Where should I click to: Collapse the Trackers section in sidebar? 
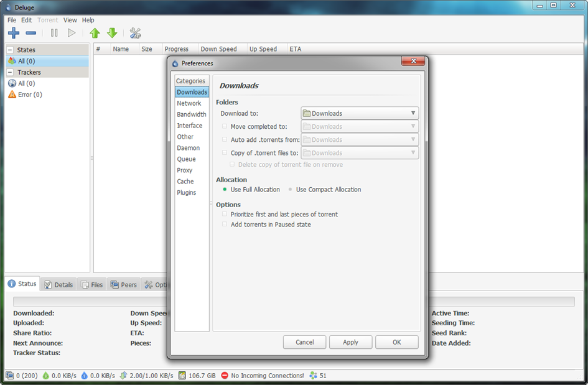10,72
